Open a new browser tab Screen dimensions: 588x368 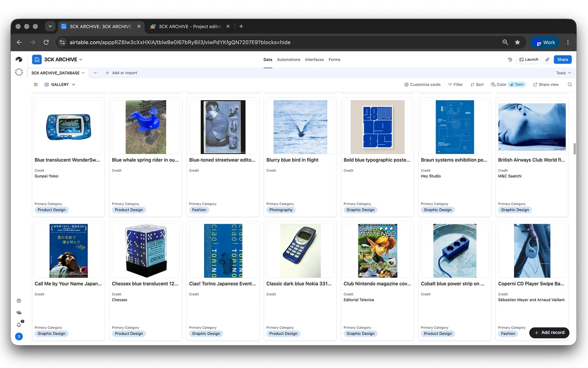tap(241, 26)
